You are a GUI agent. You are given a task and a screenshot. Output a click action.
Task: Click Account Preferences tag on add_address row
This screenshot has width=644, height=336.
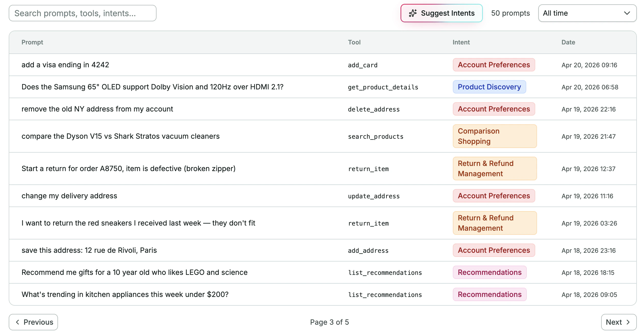pyautogui.click(x=494, y=250)
